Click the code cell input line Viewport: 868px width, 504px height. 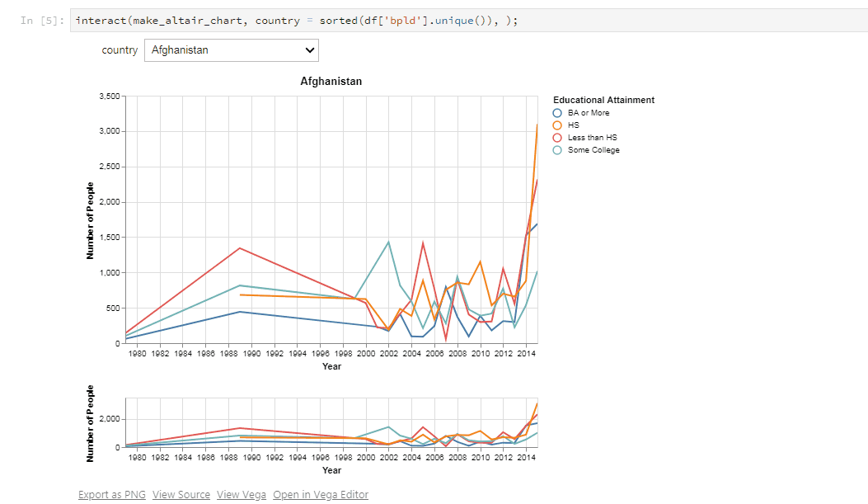click(x=469, y=21)
